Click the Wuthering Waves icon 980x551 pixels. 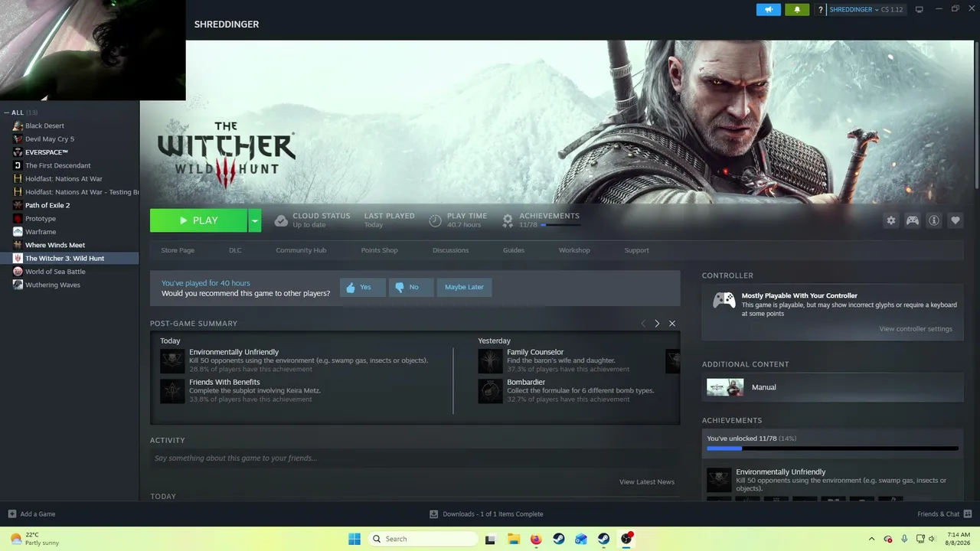point(18,285)
